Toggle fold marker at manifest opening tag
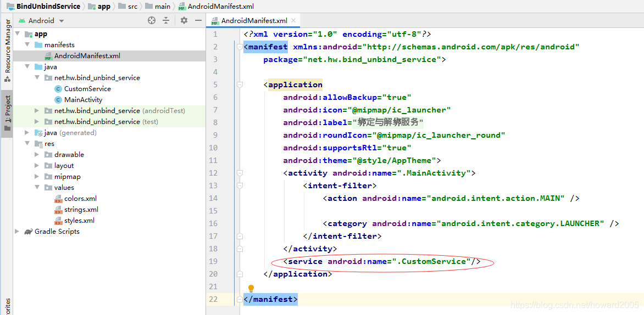The image size is (644, 315). (239, 47)
